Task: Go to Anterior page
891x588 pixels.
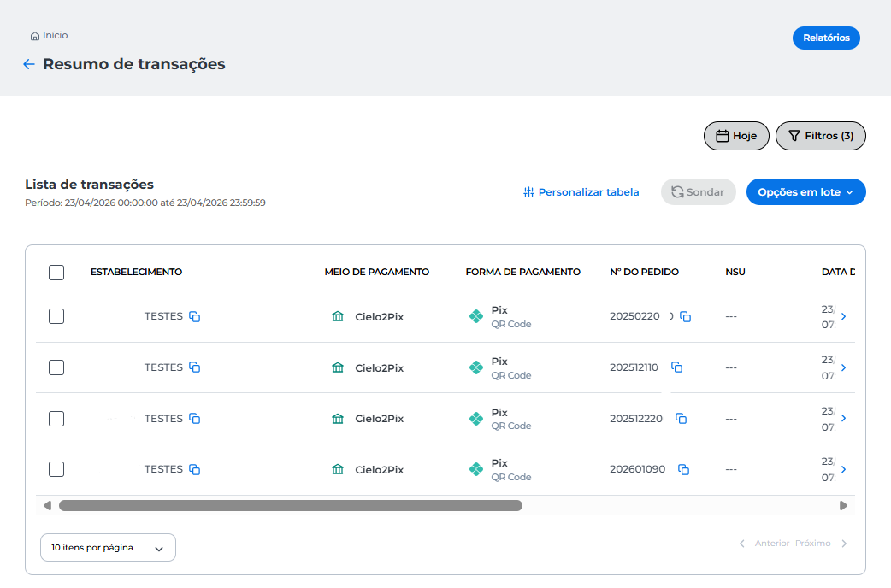Action: [764, 544]
